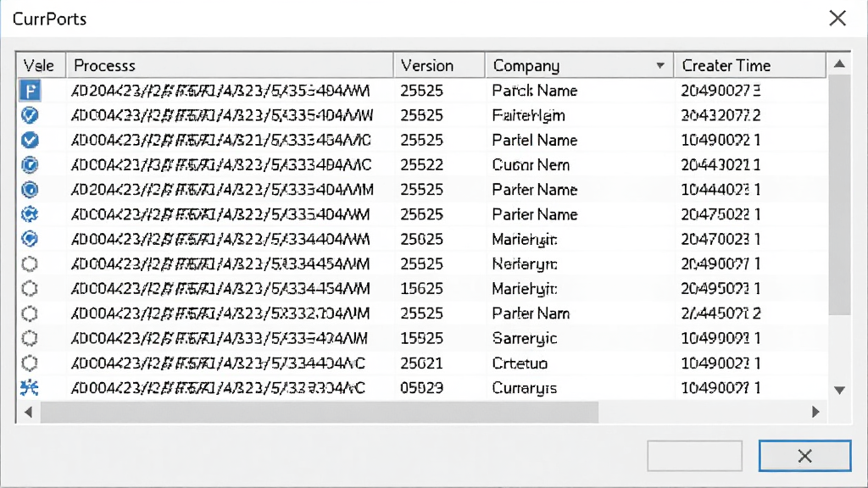The image size is (868, 488).
Task: Select the Partel Name company cell
Action: click(535, 140)
